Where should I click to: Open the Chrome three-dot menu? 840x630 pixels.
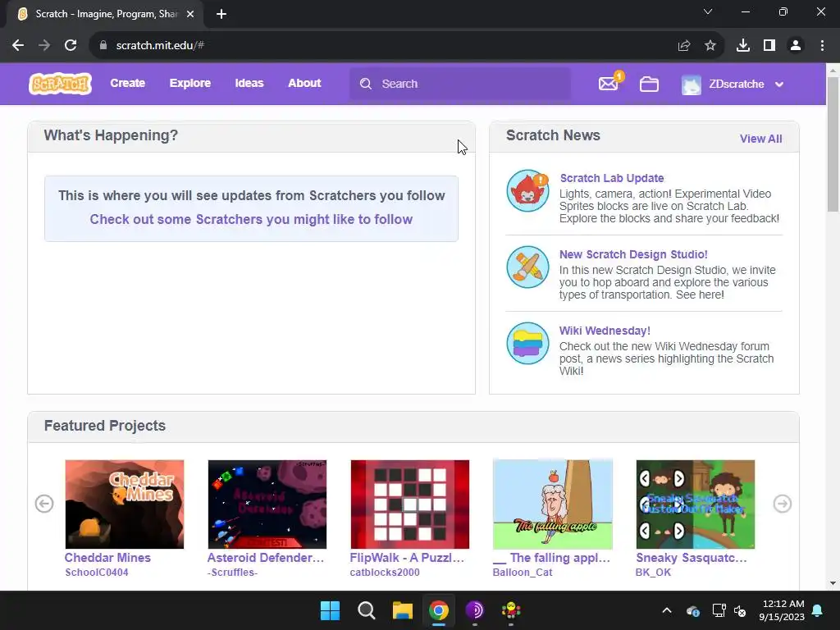point(822,46)
